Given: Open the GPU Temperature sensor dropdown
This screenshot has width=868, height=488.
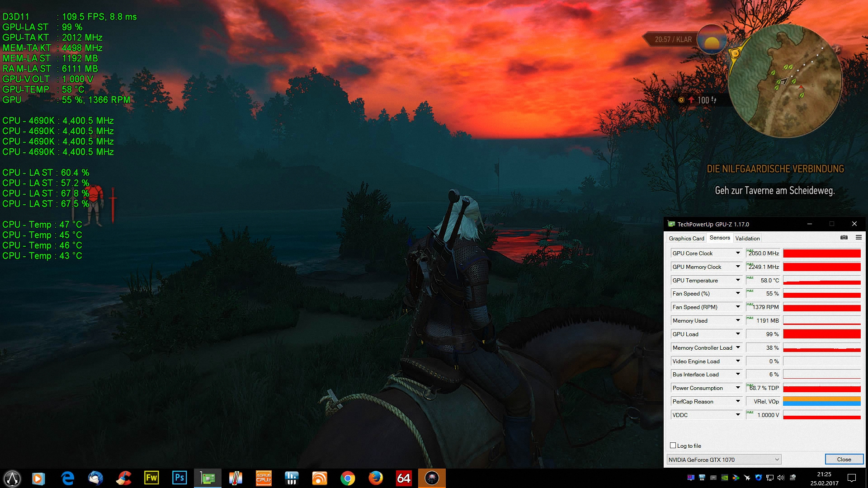Looking at the screenshot, I should (x=738, y=280).
